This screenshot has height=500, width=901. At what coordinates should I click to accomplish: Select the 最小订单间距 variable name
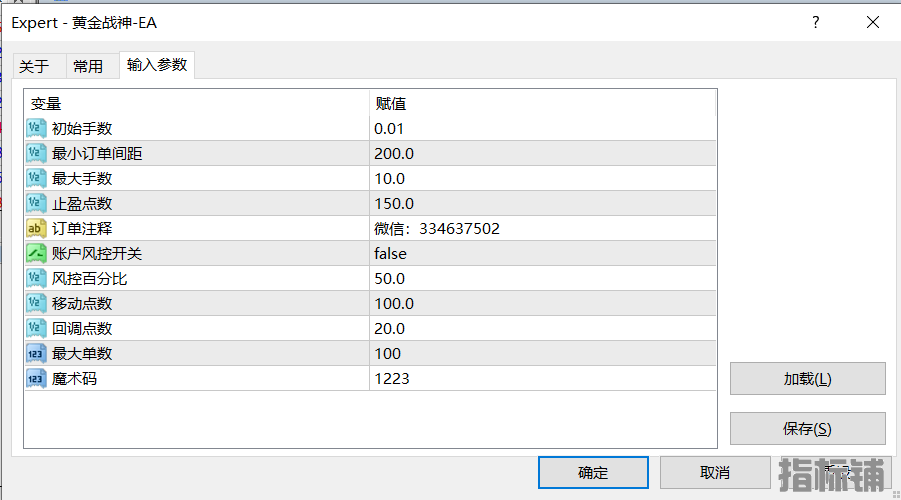coord(97,153)
